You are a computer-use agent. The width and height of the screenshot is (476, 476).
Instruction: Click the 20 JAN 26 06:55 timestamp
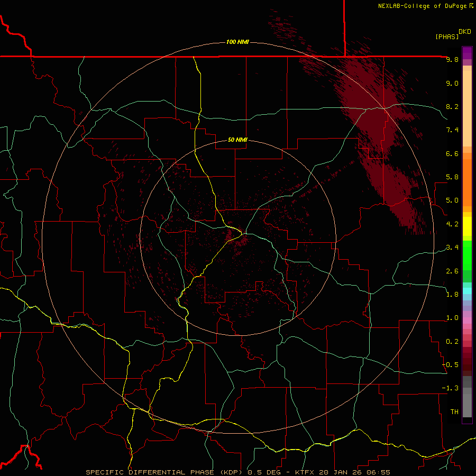point(354,472)
